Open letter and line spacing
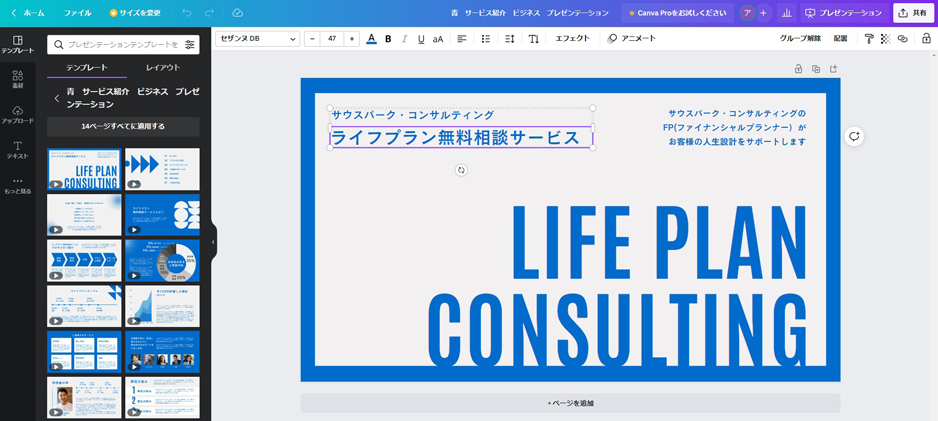Image resolution: width=938 pixels, height=421 pixels. tap(510, 38)
